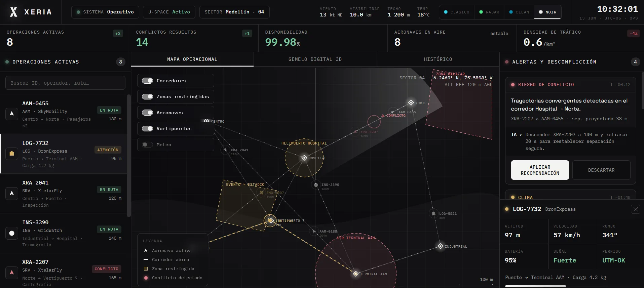Image resolution: width=644 pixels, height=288 pixels.
Task: Select EMG-9007 drone marker in stadium zone
Action: tap(261, 193)
